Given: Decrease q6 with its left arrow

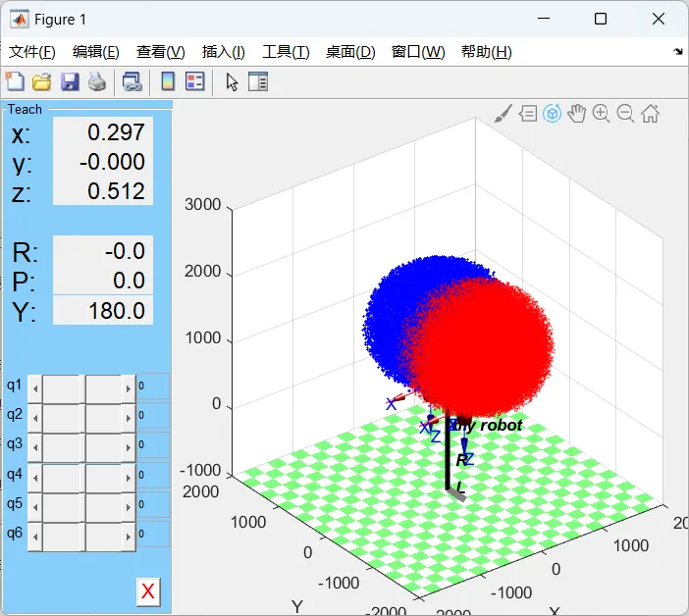Looking at the screenshot, I should tap(35, 537).
